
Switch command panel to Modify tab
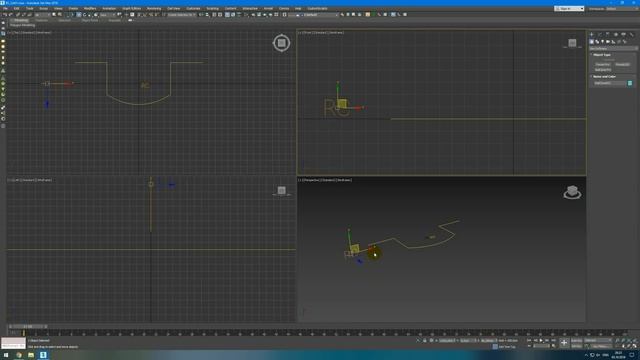point(600,34)
